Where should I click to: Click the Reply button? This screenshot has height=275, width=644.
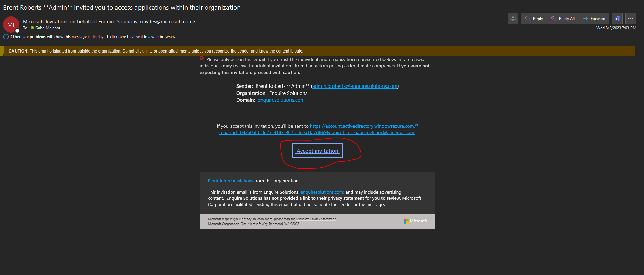(x=534, y=19)
